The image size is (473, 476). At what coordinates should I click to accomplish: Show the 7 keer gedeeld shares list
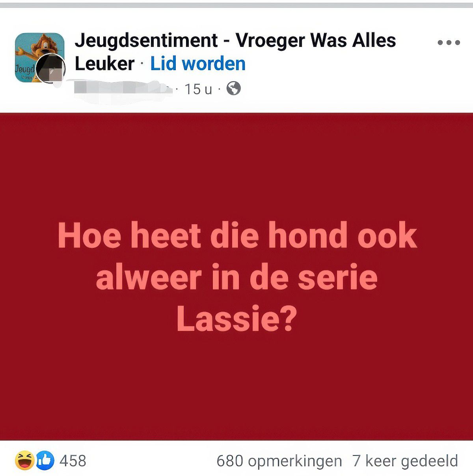[405, 461]
